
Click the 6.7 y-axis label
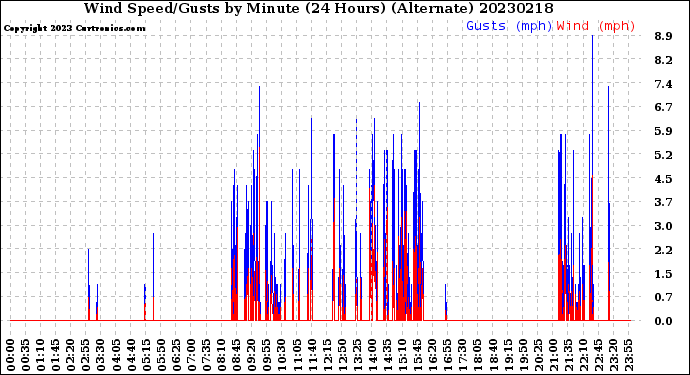coord(663,107)
